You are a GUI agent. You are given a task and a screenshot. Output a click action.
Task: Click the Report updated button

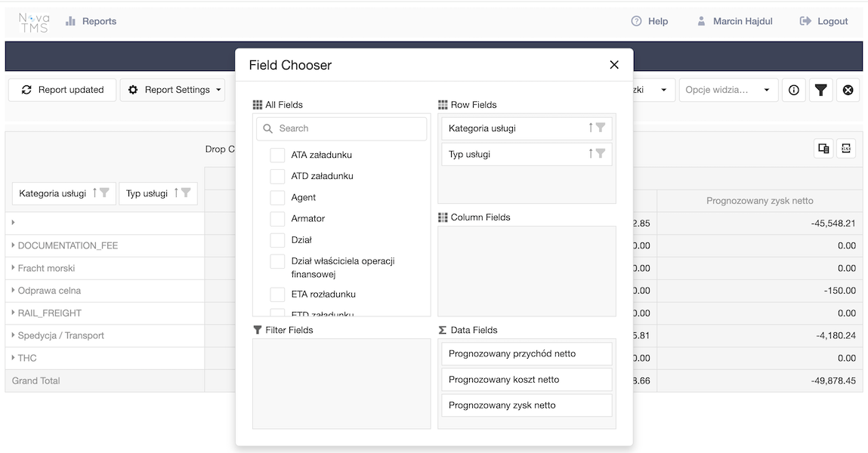click(x=62, y=90)
